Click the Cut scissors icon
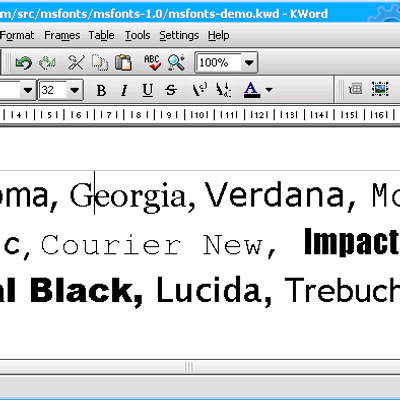The width and height of the screenshot is (400, 400). (76, 62)
